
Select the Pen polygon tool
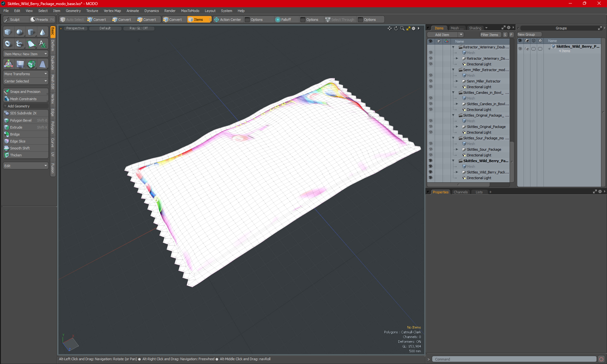31,44
